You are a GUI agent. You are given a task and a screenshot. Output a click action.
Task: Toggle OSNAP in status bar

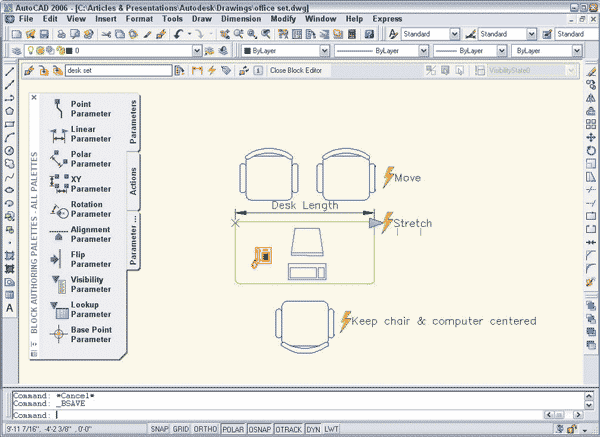(260, 429)
